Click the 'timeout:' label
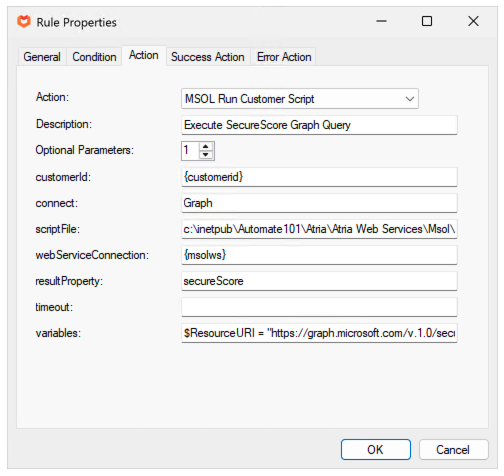 click(54, 307)
